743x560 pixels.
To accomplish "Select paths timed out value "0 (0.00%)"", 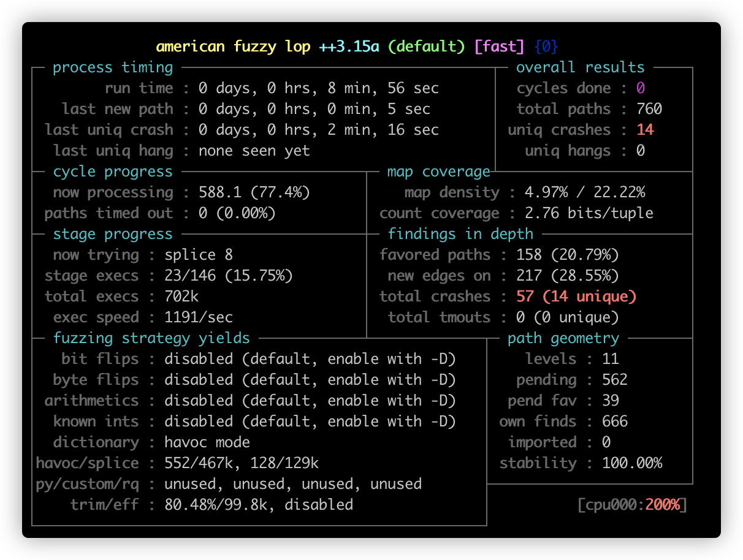I will (237, 213).
